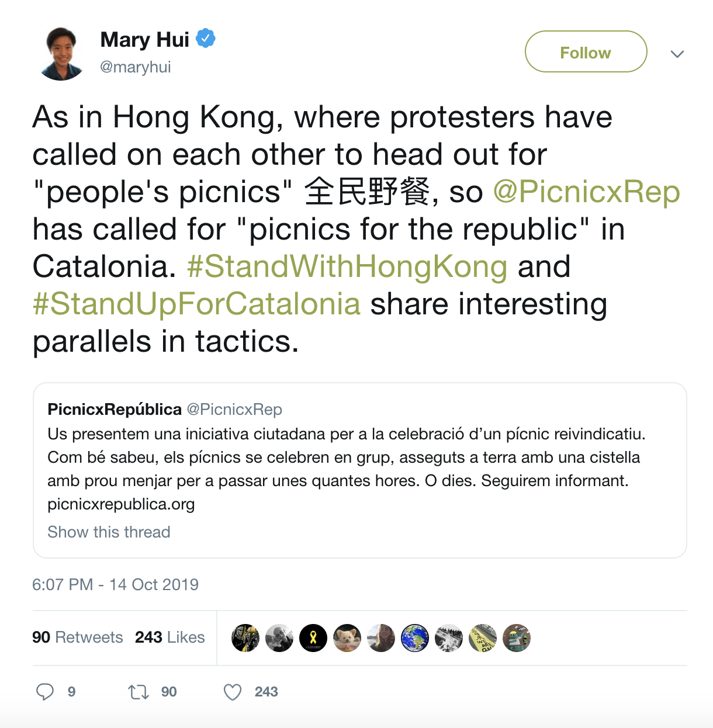The width and height of the screenshot is (713, 728).
Task: Follow Mary Hui
Action: [586, 52]
